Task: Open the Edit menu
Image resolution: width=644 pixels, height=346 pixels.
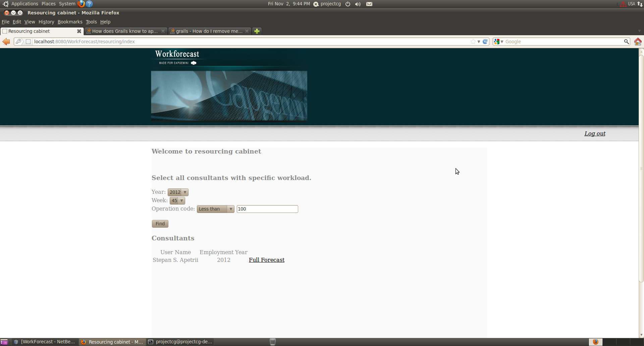Action: 17,22
